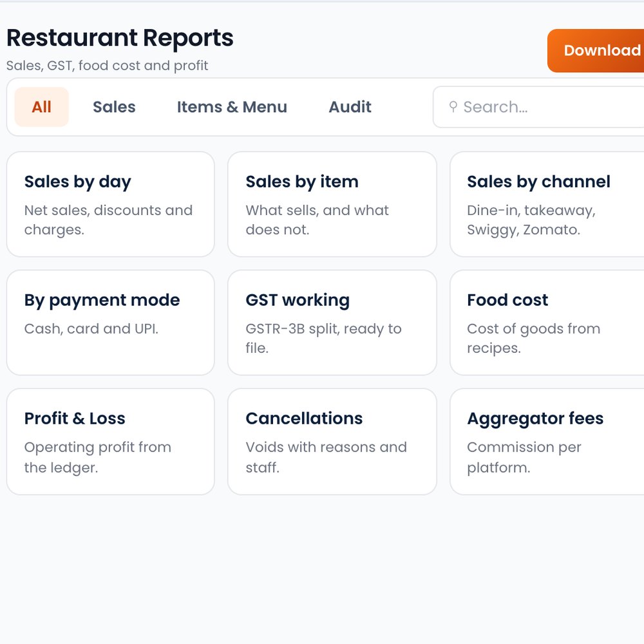Open the Profit & Loss report
The height and width of the screenshot is (644, 644).
(x=111, y=442)
